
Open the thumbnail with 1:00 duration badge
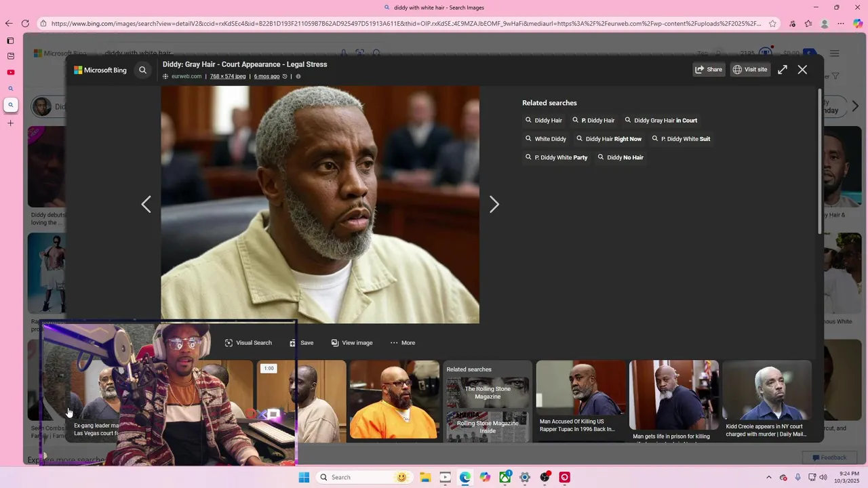point(301,401)
